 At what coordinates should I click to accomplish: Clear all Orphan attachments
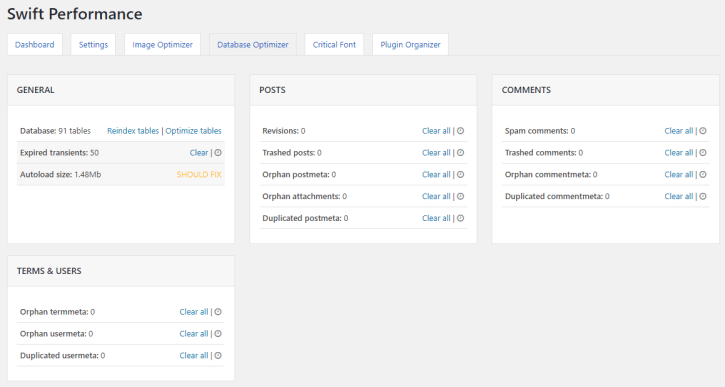tap(436, 197)
